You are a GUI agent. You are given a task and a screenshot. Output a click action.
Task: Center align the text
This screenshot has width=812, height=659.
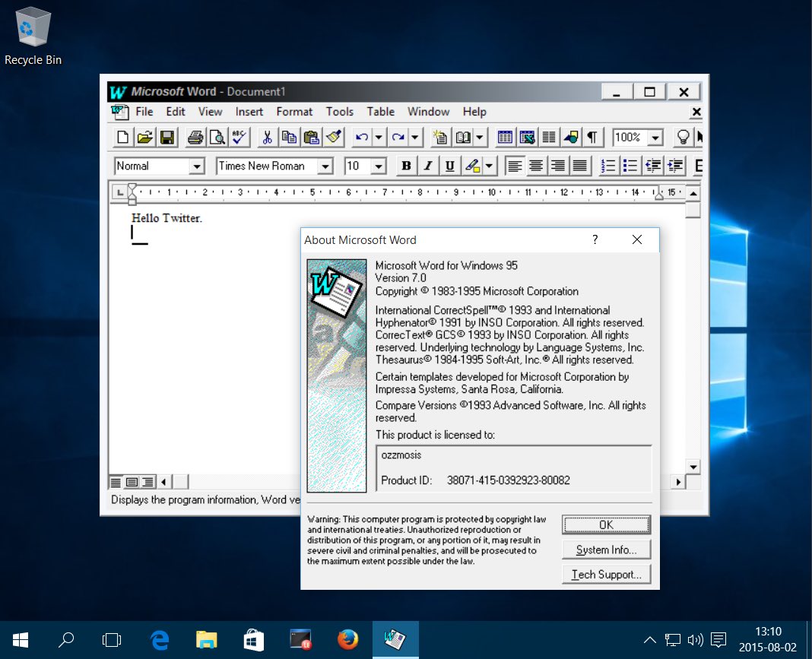tap(536, 166)
